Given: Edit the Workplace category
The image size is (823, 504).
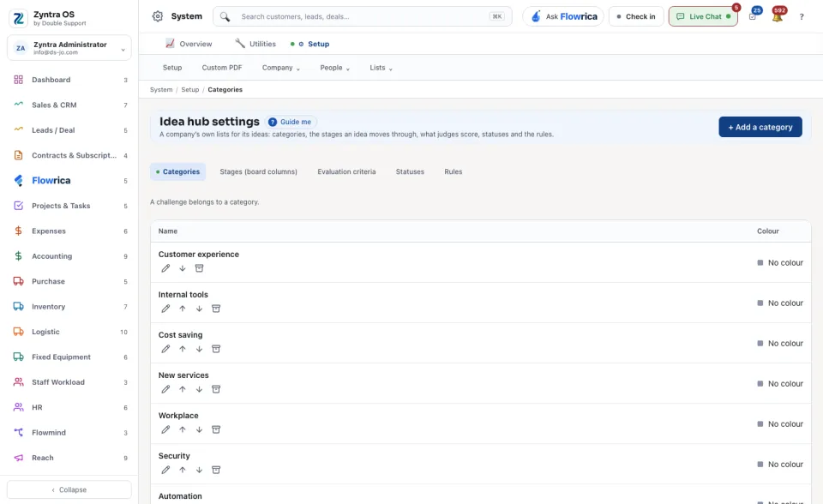Looking at the screenshot, I should coord(165,429).
